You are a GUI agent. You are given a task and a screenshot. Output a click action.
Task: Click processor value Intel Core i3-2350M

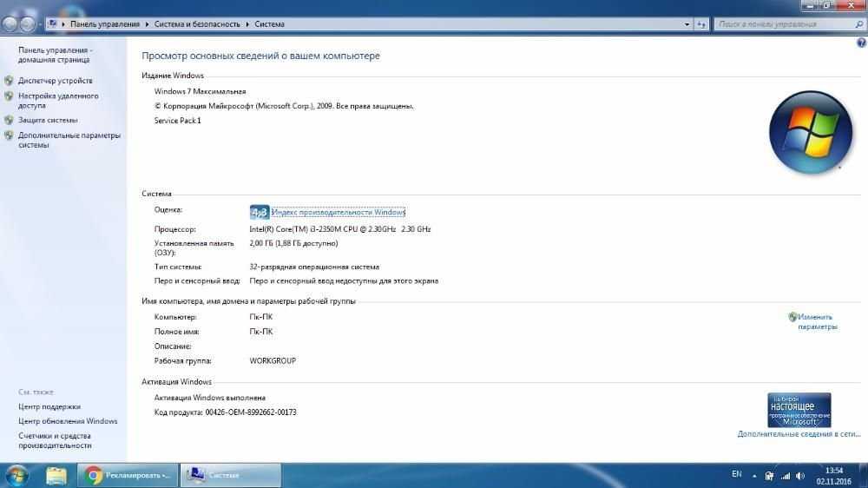coord(340,229)
